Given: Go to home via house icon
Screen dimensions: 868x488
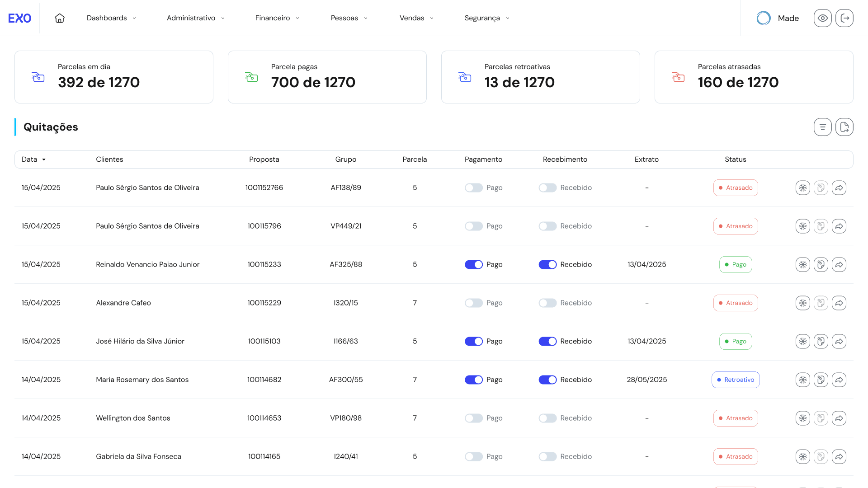Looking at the screenshot, I should tap(60, 18).
